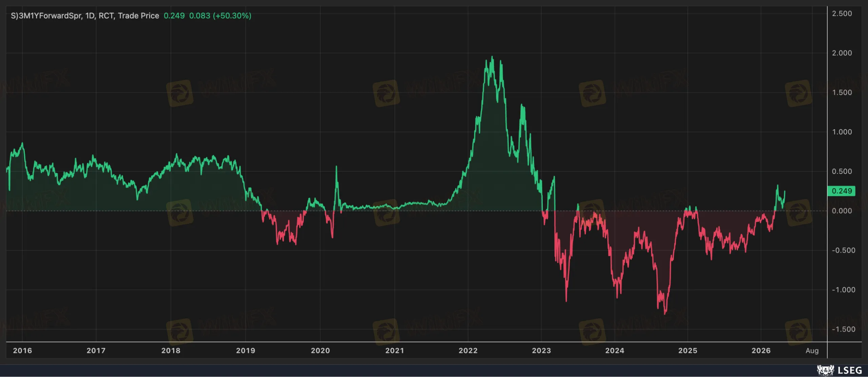
Task: Select the 2019 label on time axis
Action: tap(245, 351)
